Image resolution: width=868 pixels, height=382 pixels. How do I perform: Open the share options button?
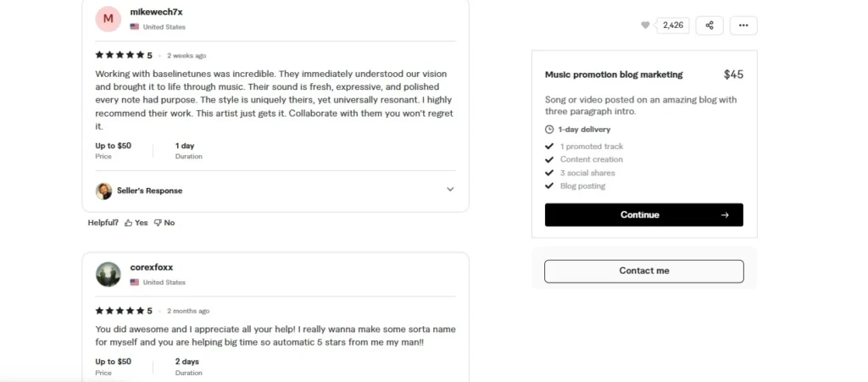[x=709, y=25]
